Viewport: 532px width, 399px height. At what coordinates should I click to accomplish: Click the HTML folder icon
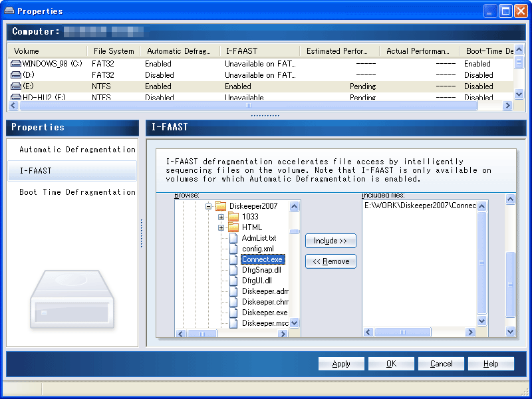coord(233,227)
